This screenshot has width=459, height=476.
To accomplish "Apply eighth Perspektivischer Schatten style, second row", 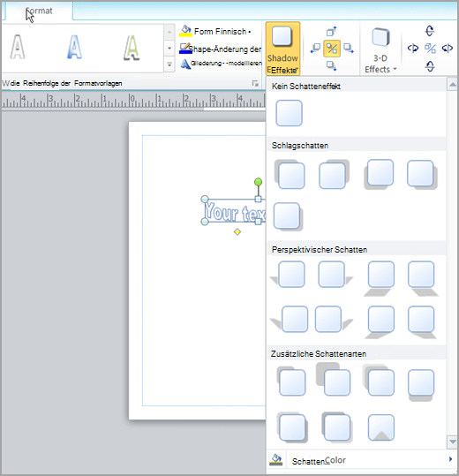I will [x=422, y=322].
